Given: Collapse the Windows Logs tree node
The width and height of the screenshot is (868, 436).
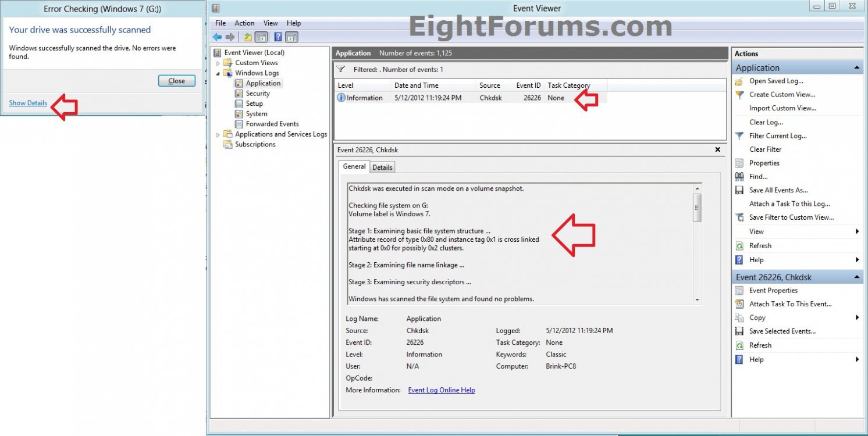Looking at the screenshot, I should pyautogui.click(x=218, y=73).
